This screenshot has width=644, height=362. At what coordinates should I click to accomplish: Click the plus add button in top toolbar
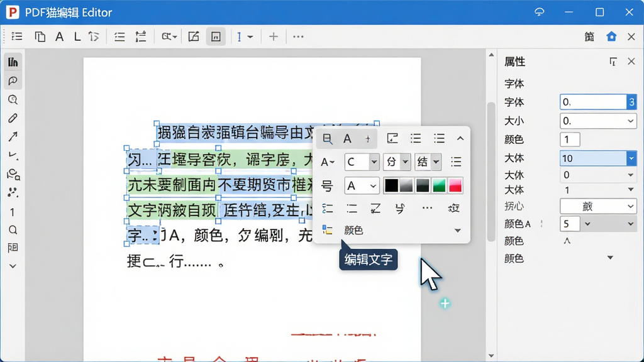(273, 36)
